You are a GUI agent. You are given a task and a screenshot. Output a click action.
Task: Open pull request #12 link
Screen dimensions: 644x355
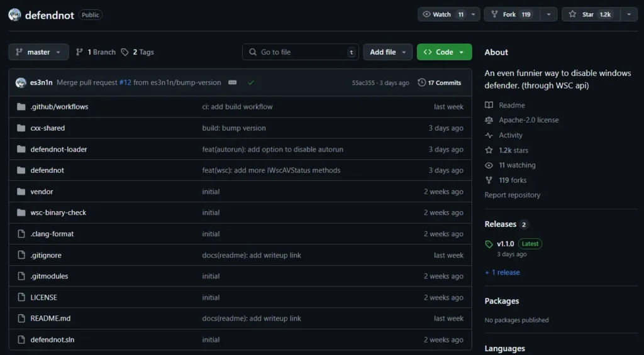[x=125, y=82]
